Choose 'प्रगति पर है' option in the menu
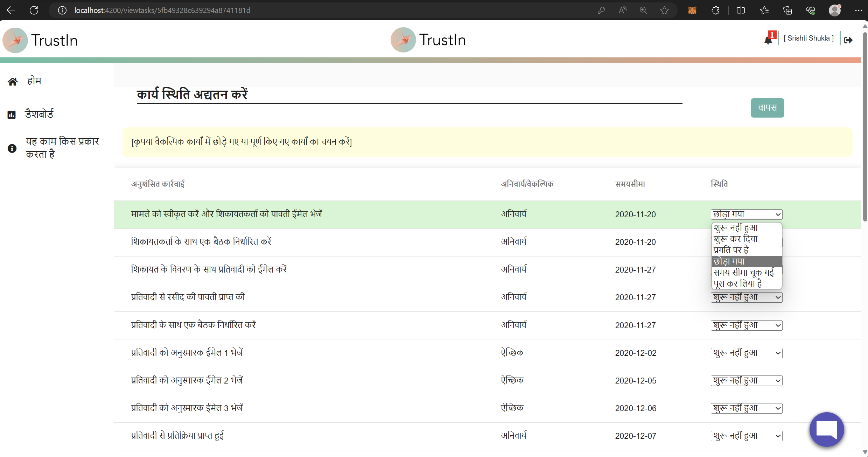 731,250
